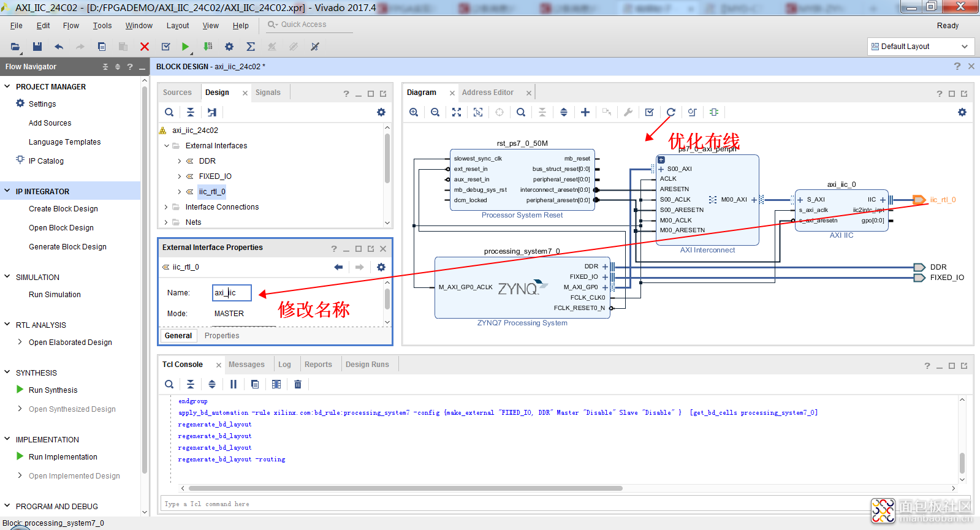980x530 pixels.
Task: Click the green Add Module icon
Action: (714, 112)
